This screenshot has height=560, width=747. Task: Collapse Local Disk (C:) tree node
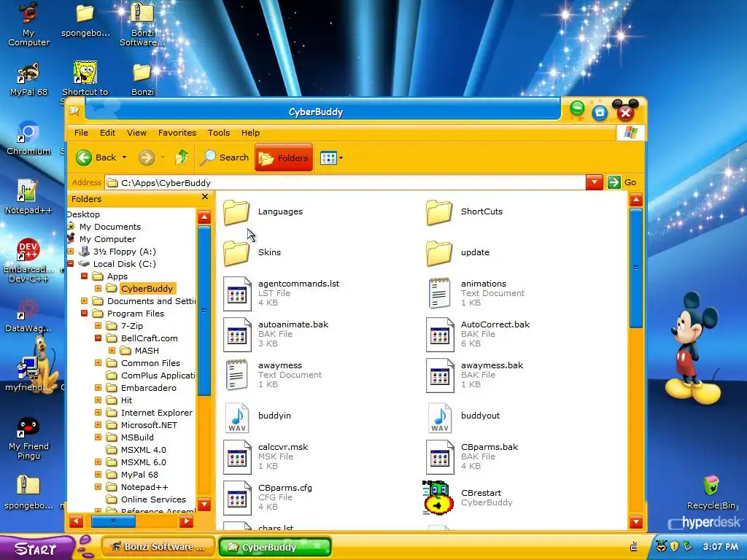pyautogui.click(x=71, y=263)
